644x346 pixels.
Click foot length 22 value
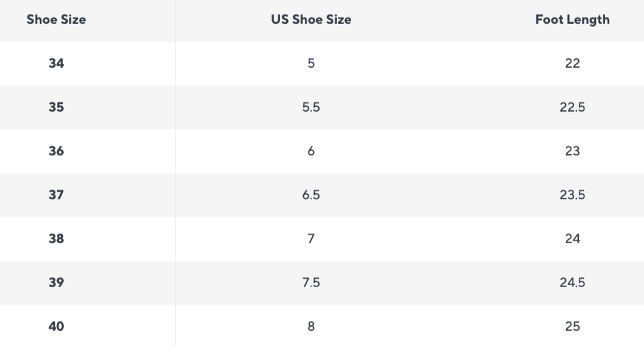coord(572,63)
